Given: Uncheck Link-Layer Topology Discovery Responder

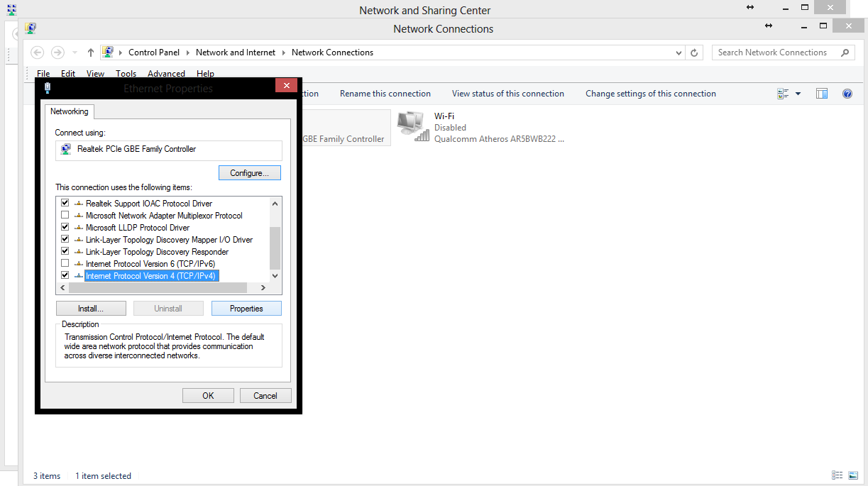Looking at the screenshot, I should click(x=65, y=251).
